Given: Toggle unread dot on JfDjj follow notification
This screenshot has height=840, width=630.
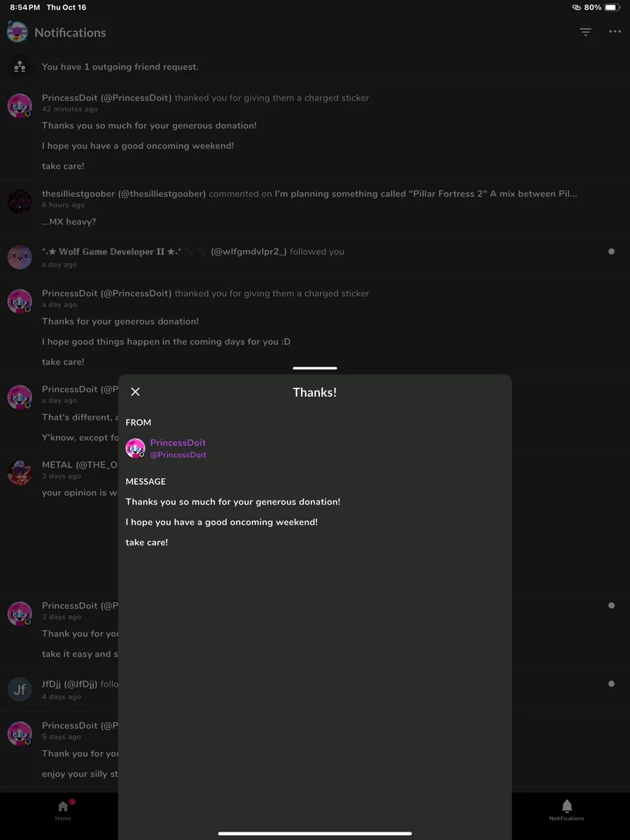Looking at the screenshot, I should pyautogui.click(x=611, y=684).
